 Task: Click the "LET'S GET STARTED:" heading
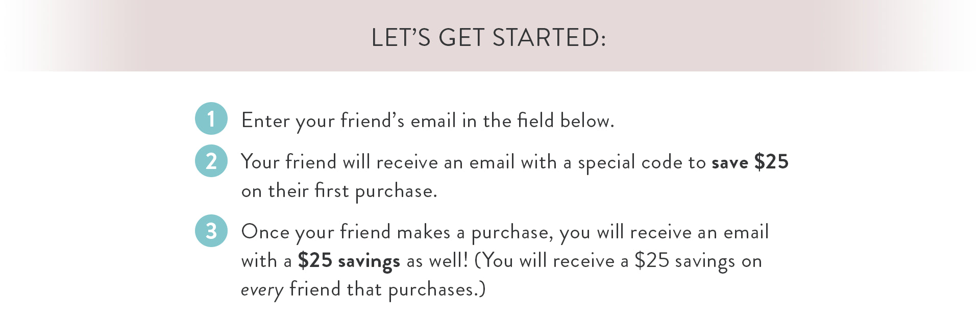[488, 37]
